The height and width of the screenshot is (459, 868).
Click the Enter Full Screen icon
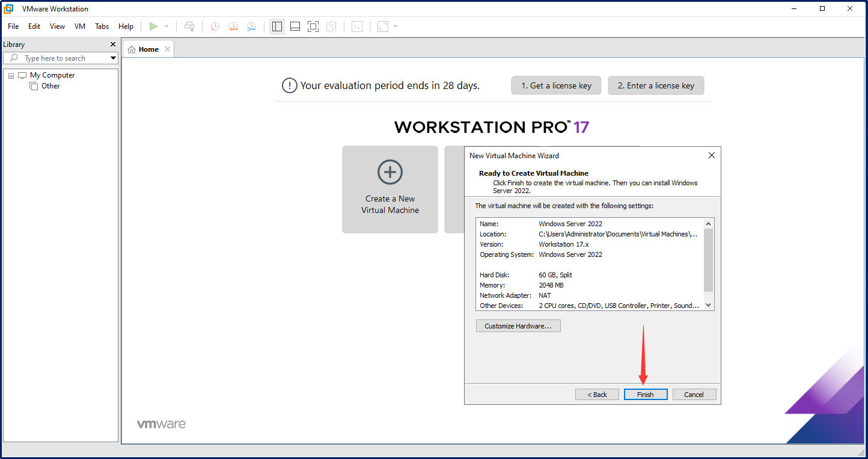coord(313,26)
